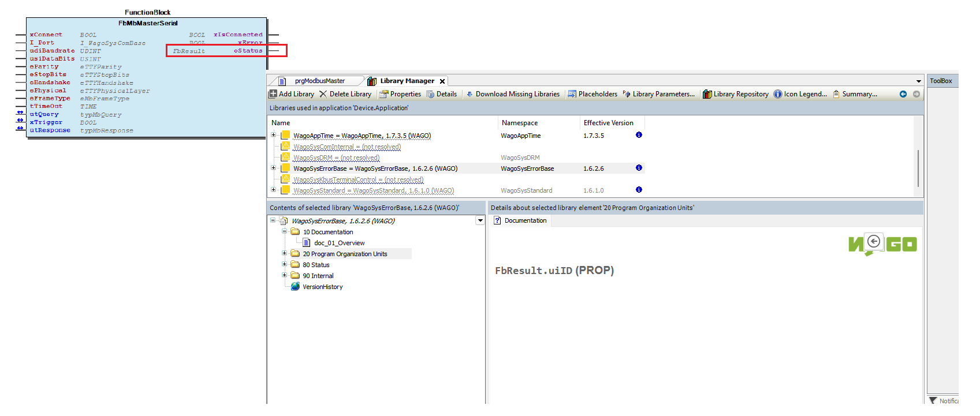This screenshot has width=980, height=416.
Task: Open Library Parameters from the toolbar
Action: tap(659, 94)
